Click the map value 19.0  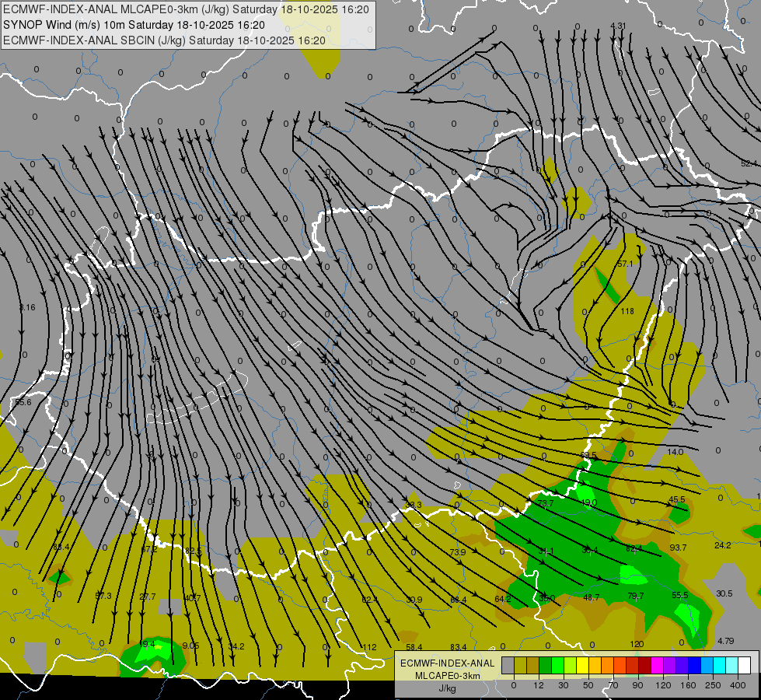589,502
